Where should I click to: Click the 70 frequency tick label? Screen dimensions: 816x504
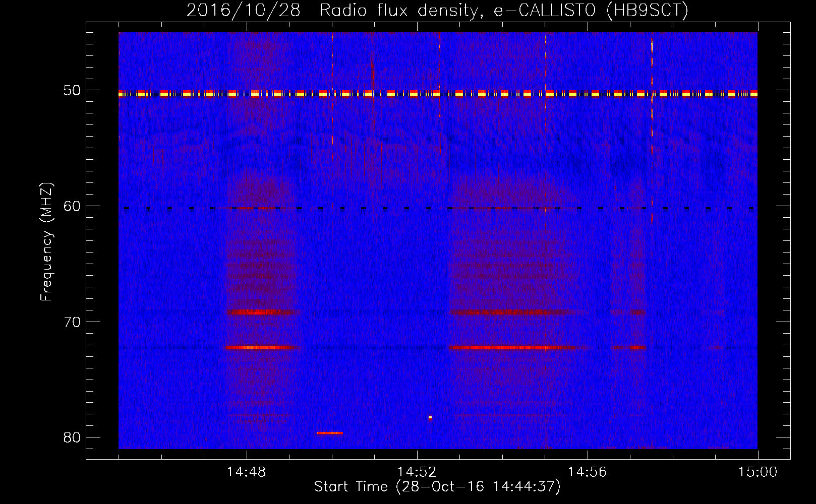pyautogui.click(x=72, y=322)
